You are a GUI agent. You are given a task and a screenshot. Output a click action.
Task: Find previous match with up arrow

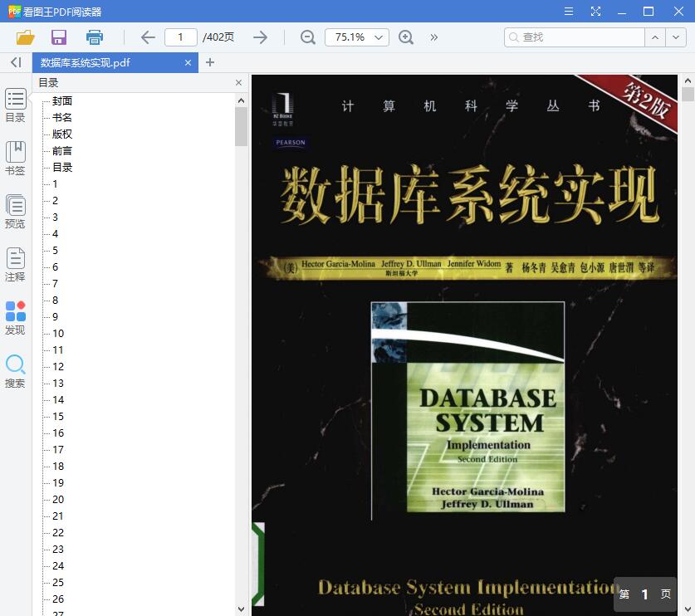click(x=655, y=37)
